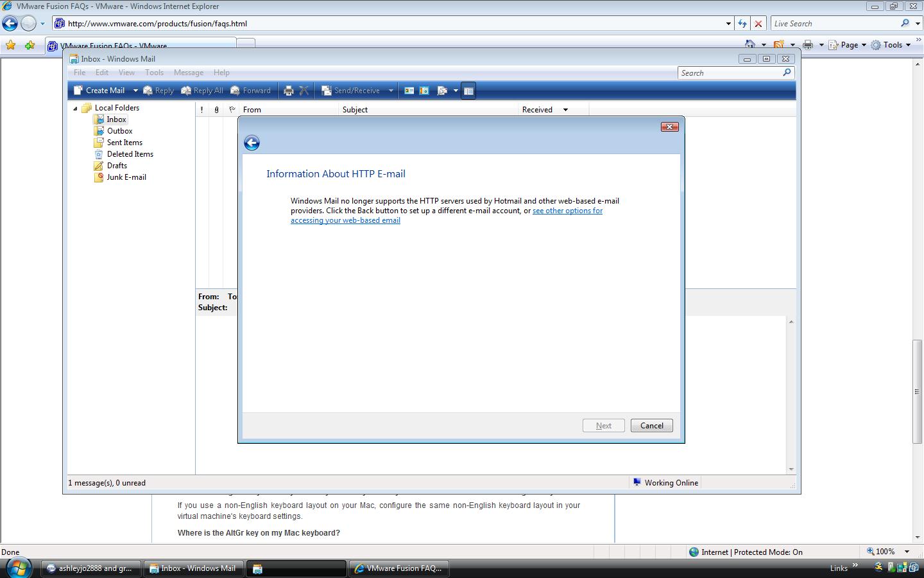
Task: Switch to VMware Fusion FAQ taskbar button
Action: 398,568
